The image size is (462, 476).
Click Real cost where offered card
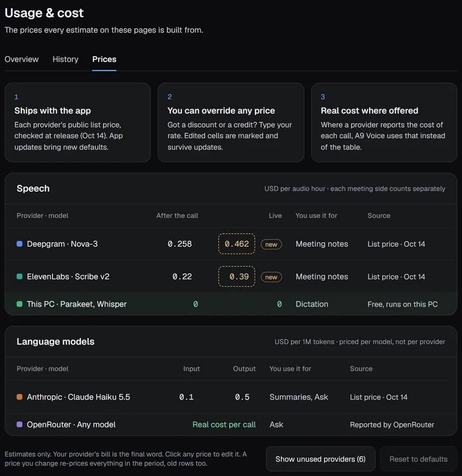point(384,122)
